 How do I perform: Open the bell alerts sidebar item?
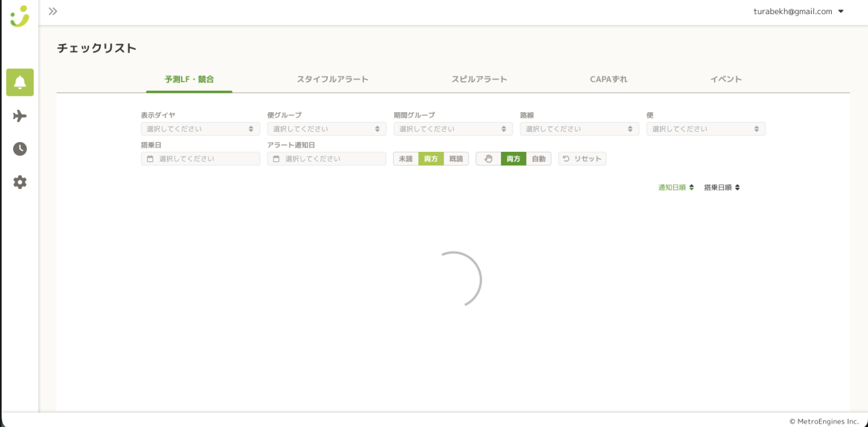coord(20,82)
